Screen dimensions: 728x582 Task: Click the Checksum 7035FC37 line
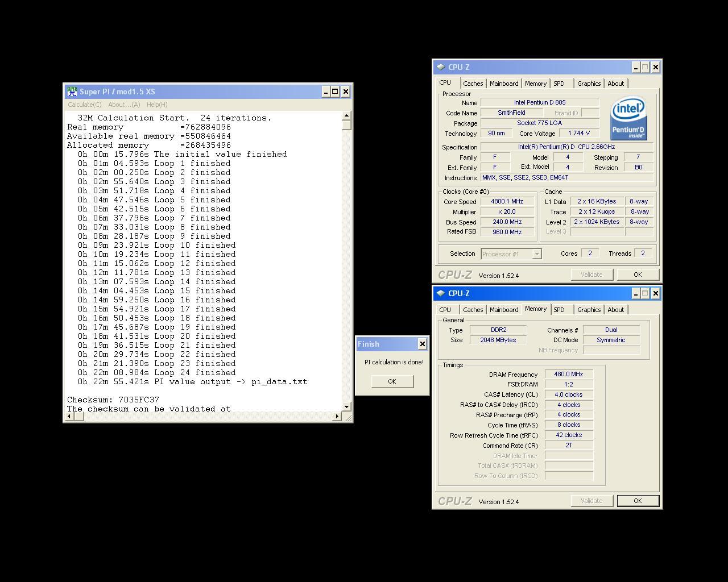pos(113,400)
